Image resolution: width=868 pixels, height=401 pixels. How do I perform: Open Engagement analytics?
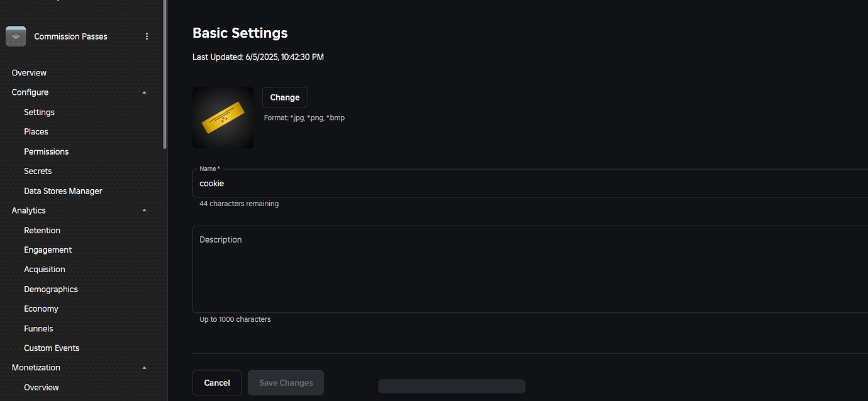click(x=48, y=250)
